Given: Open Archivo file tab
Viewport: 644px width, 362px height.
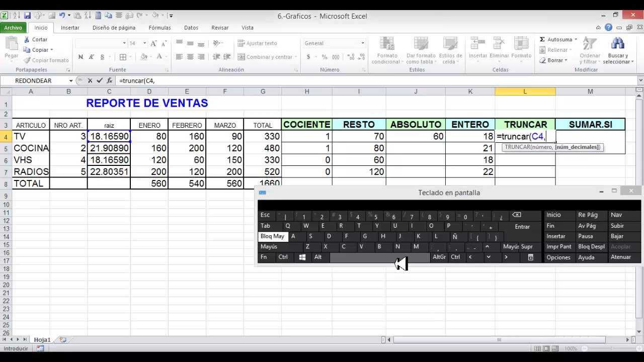Looking at the screenshot, I should 14,28.
